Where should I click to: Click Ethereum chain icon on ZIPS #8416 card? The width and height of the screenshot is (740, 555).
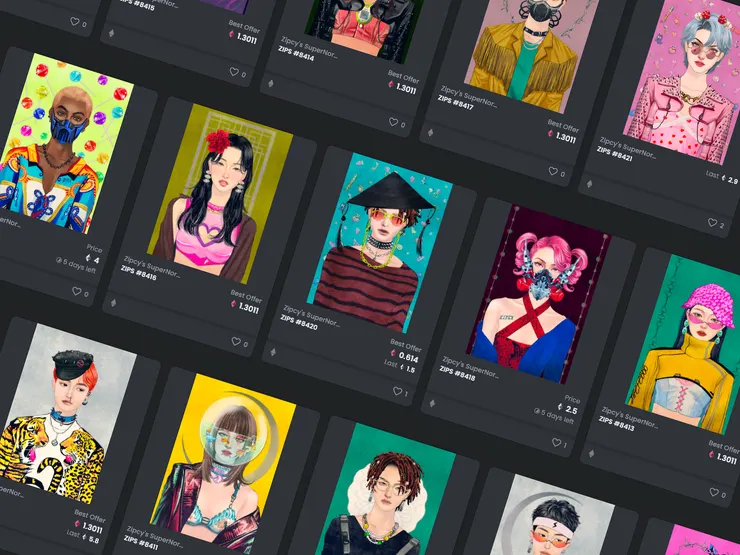pyautogui.click(x=113, y=303)
